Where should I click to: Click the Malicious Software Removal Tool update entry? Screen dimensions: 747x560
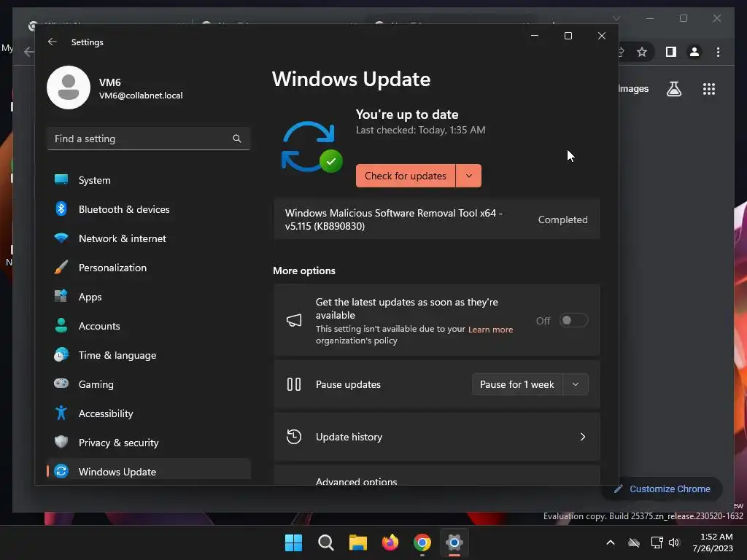(436, 219)
